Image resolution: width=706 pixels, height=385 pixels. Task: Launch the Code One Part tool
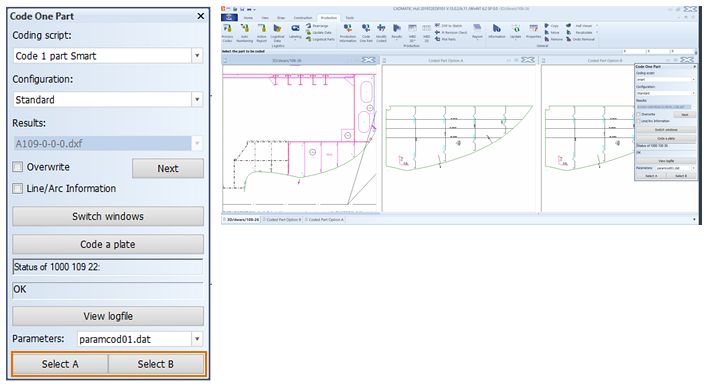[x=366, y=33]
